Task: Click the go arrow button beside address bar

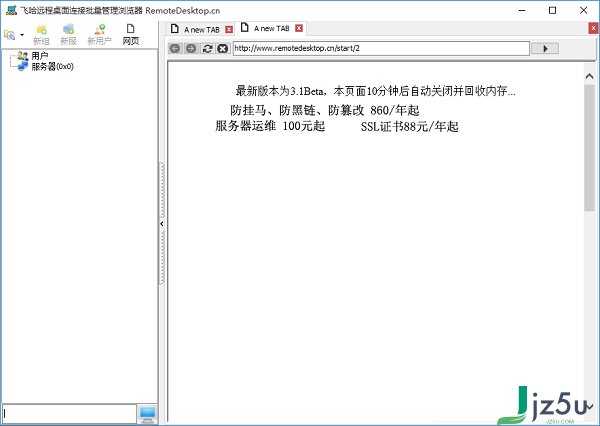Action: (545, 48)
